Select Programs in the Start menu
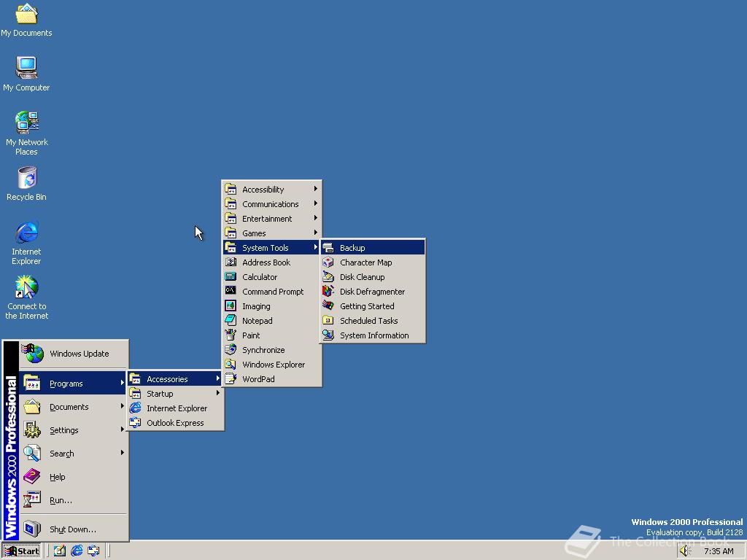 74,384
